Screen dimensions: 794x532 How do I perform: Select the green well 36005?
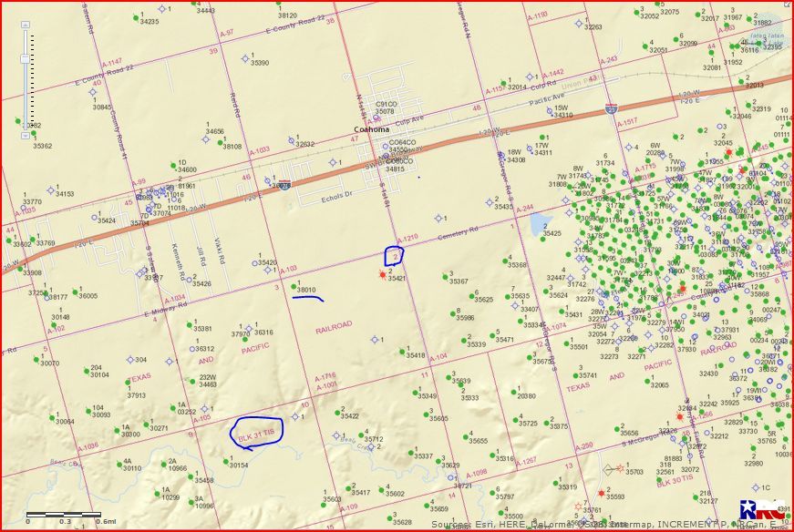coord(75,292)
